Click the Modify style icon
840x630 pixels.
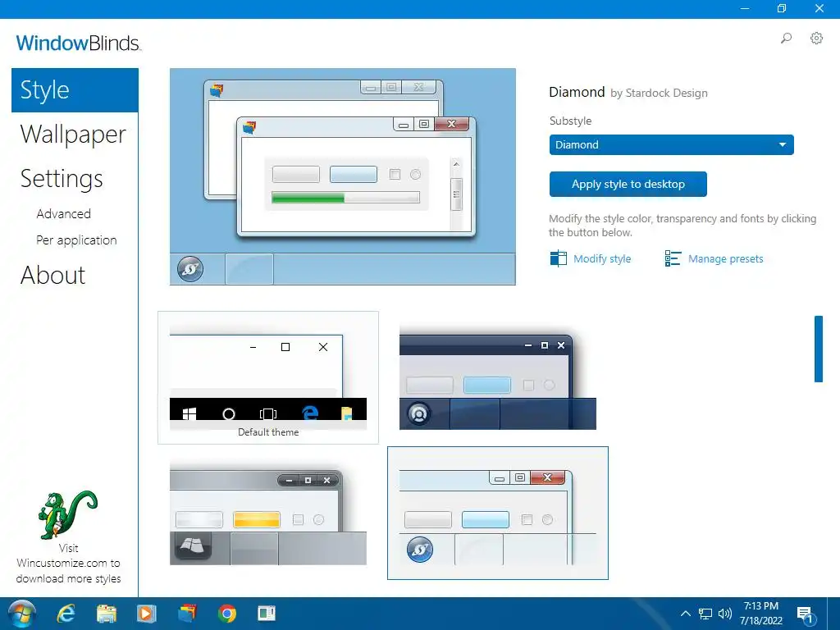558,258
